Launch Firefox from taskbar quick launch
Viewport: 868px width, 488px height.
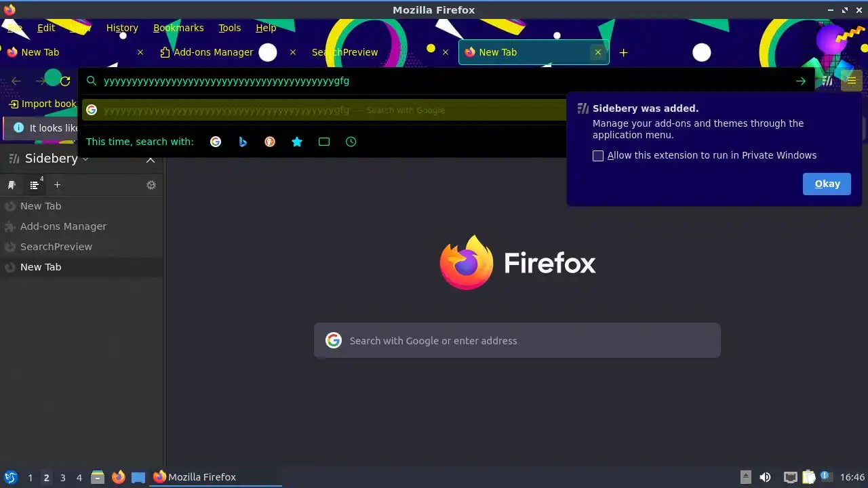pyautogui.click(x=118, y=477)
